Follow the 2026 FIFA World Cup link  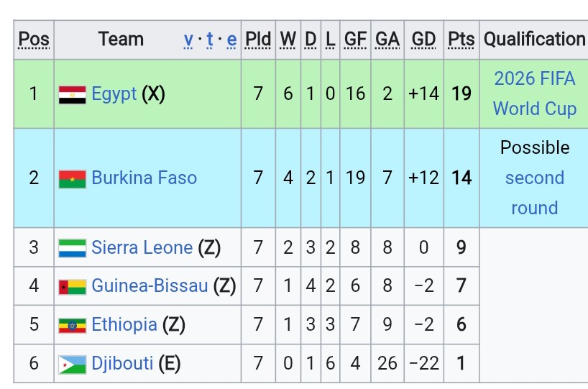(534, 93)
